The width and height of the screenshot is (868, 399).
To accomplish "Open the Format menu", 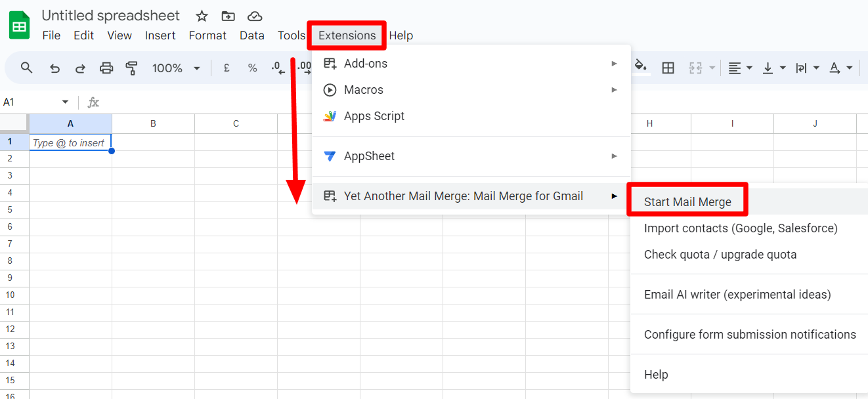I will pos(207,35).
